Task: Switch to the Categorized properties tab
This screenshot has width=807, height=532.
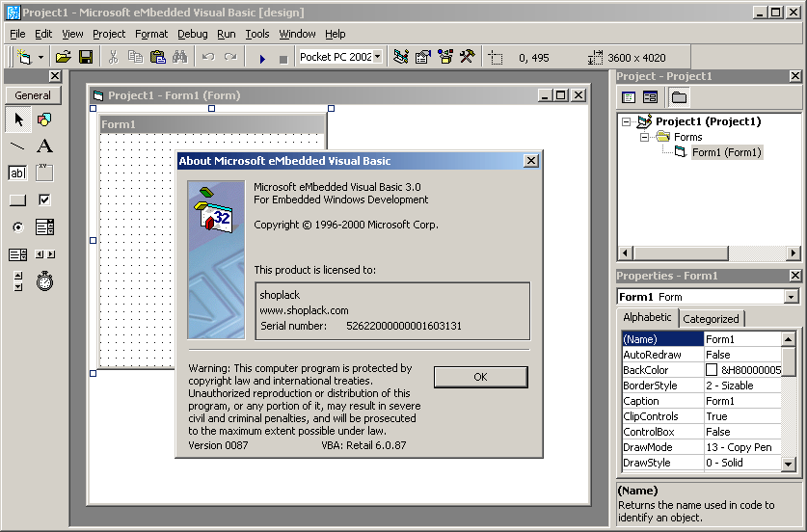Action: click(x=711, y=319)
